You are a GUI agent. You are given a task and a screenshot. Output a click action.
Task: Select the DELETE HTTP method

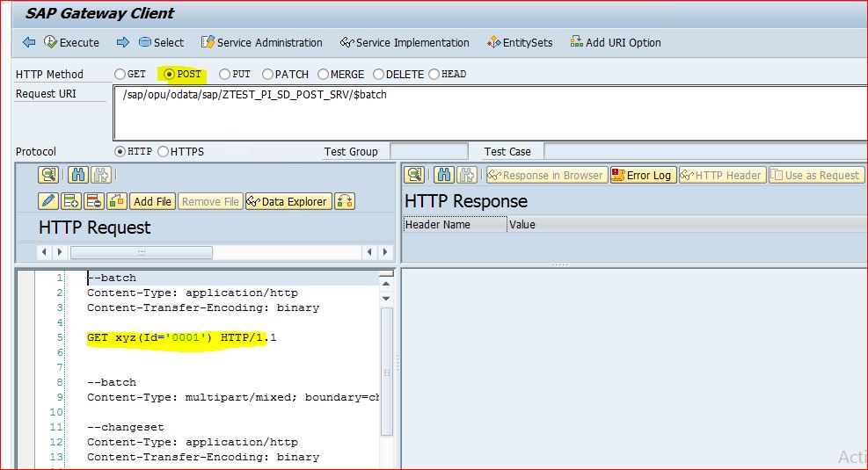379,74
